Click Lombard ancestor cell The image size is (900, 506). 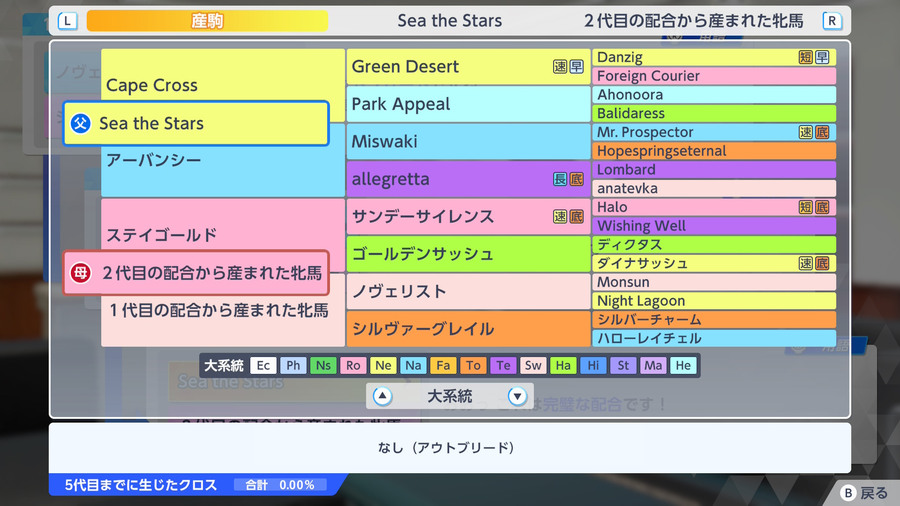coord(714,169)
